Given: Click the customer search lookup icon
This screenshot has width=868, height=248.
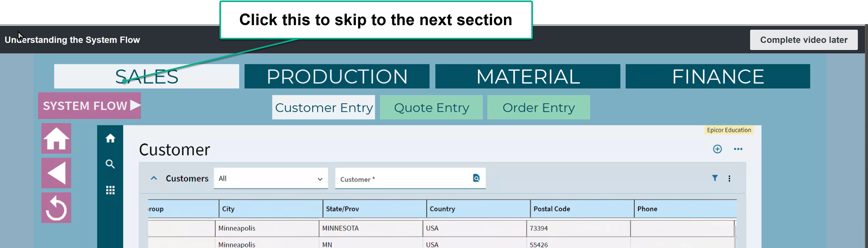Looking at the screenshot, I should pyautogui.click(x=476, y=178).
